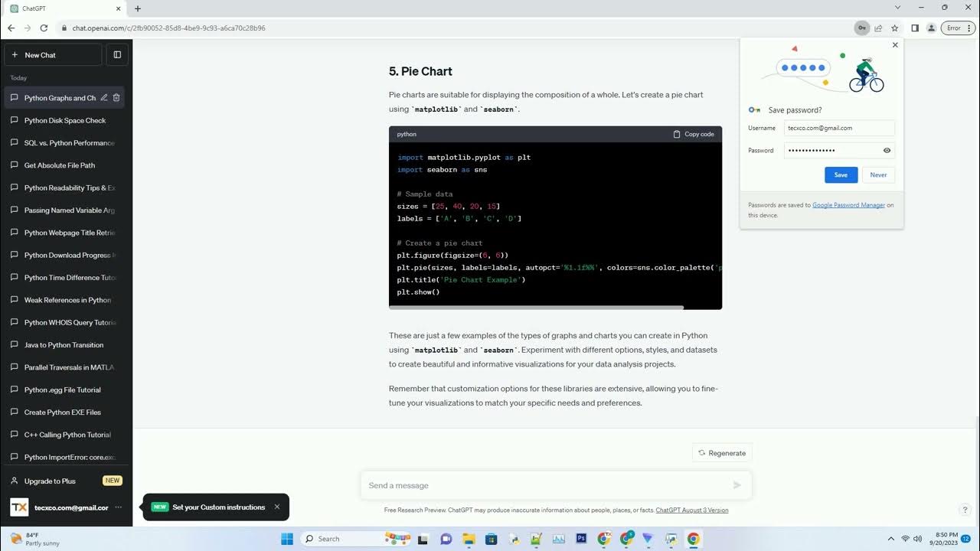Screen dimensions: 980x551
Task: Click the share page icon in Chrome toolbar
Action: point(878,28)
